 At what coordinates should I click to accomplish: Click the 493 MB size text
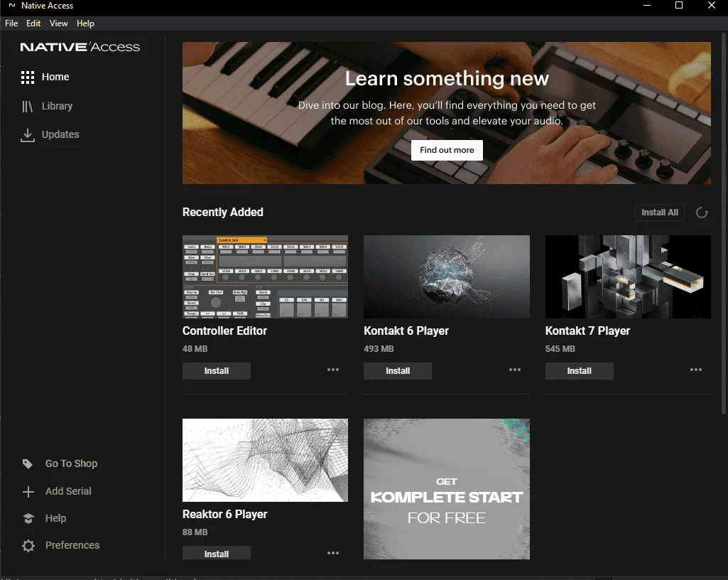[379, 349]
